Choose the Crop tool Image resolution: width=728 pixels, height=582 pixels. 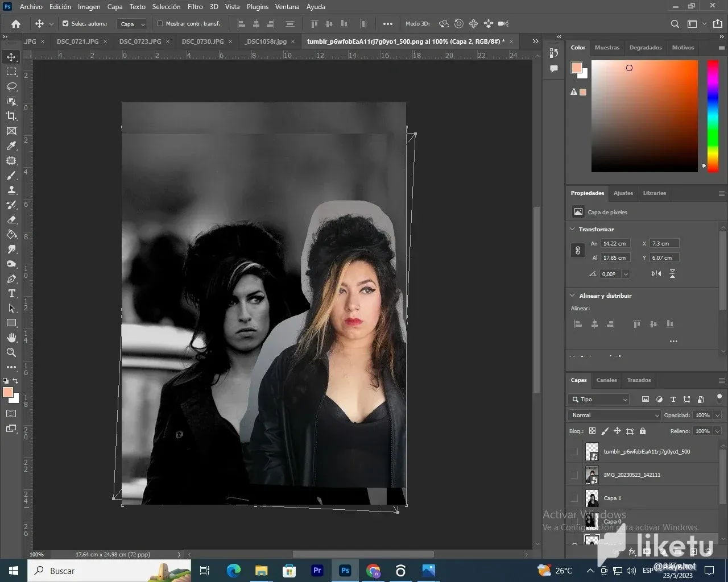pyautogui.click(x=11, y=116)
